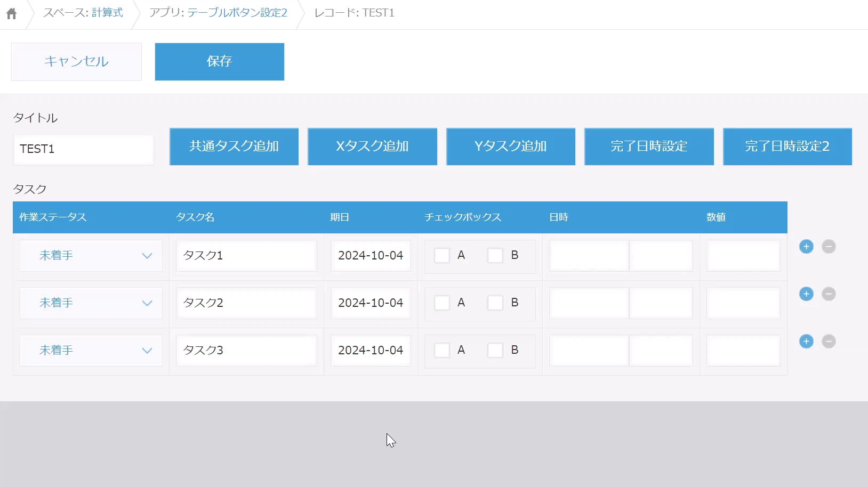868x487 pixels.
Task: Click the キャンセル button
Action: (x=76, y=62)
